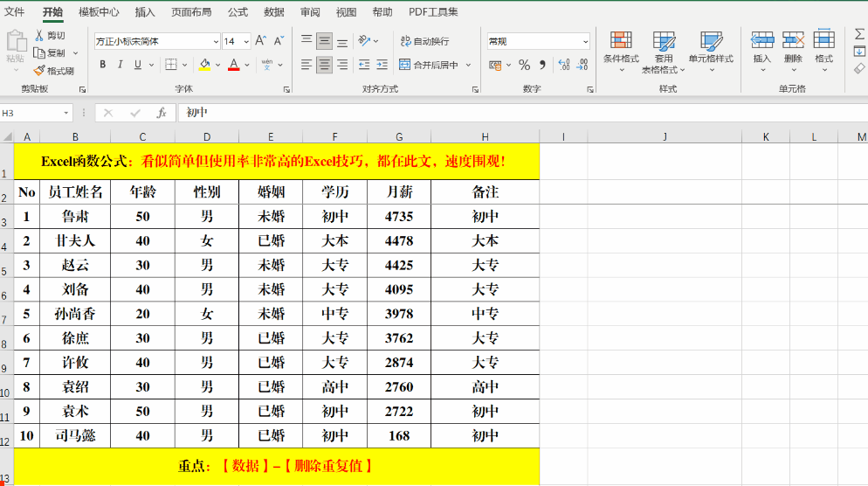Click the Cut (剪切) scissors icon
Viewport: 868px width, 486px height.
click(x=39, y=36)
